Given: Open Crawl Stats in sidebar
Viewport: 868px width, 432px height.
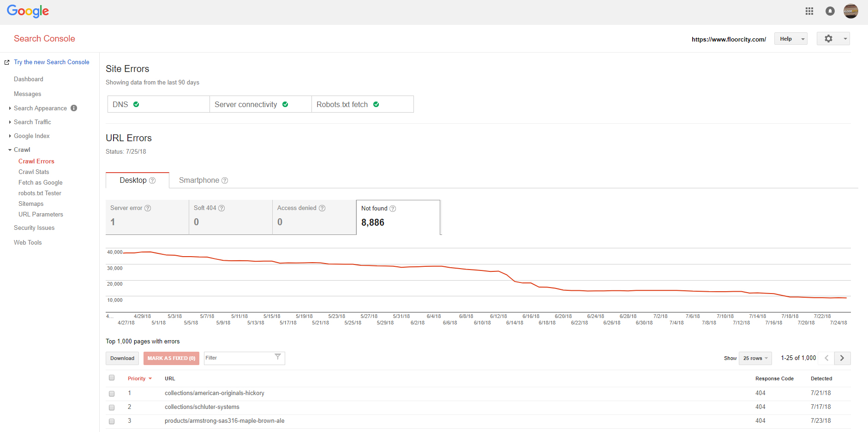Looking at the screenshot, I should pos(34,172).
